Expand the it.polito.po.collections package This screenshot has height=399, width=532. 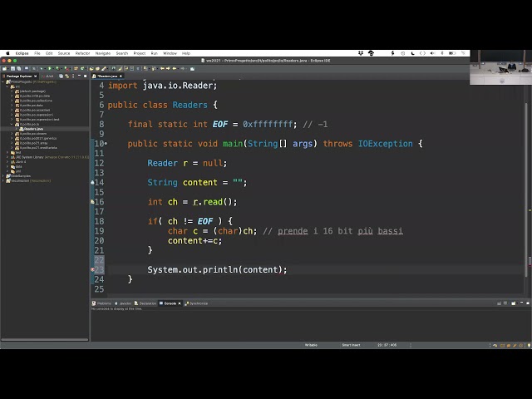(x=12, y=101)
